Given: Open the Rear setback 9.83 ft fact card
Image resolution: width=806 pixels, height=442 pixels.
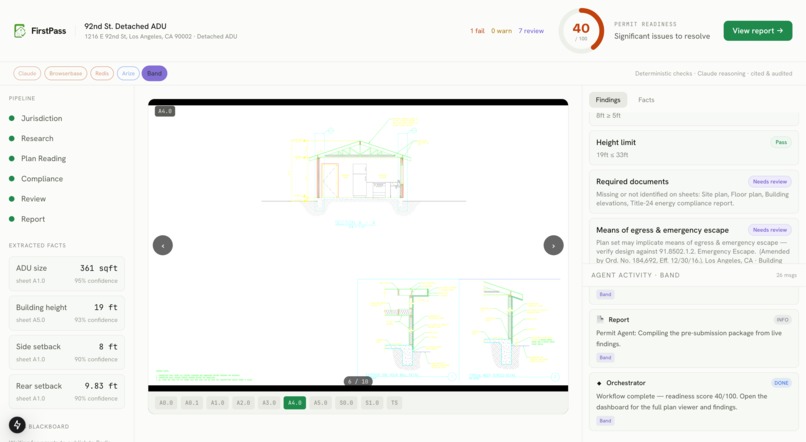Looking at the screenshot, I should point(67,392).
